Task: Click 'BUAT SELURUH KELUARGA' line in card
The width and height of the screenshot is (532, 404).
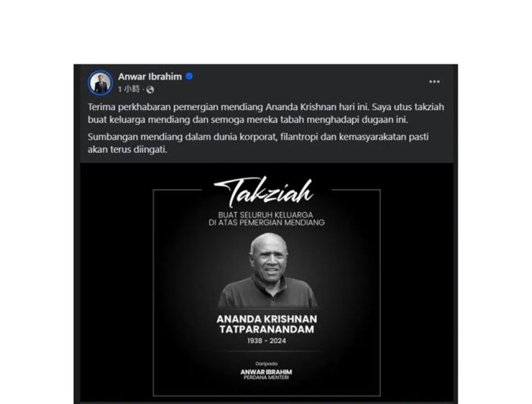Action: tap(265, 214)
